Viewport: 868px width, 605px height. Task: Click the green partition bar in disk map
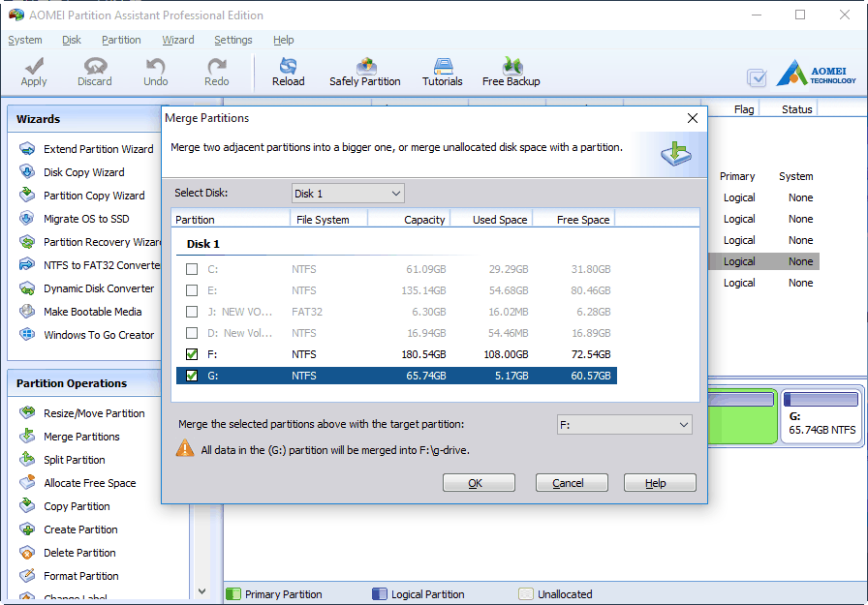(x=742, y=416)
